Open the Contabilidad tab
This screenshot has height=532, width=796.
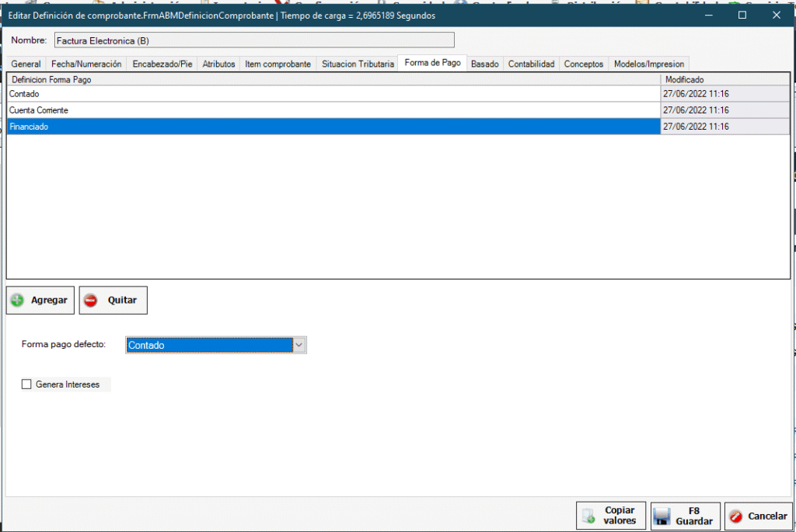pos(531,64)
